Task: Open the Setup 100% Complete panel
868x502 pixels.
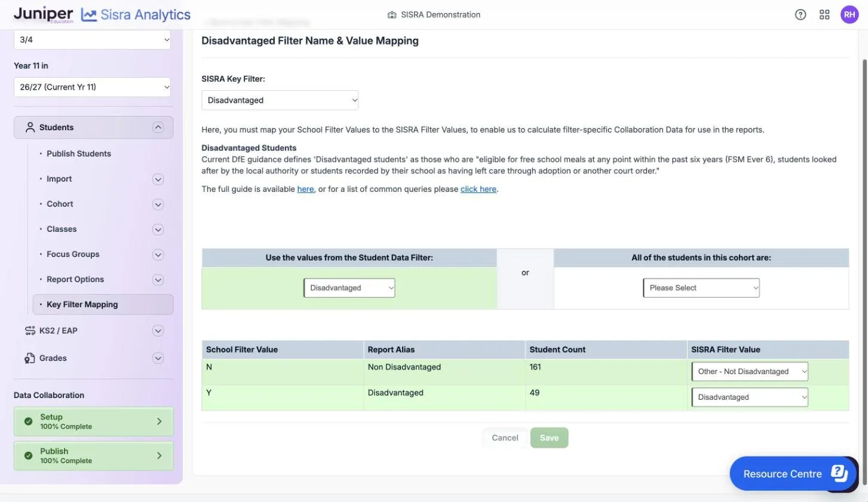Action: (94, 421)
